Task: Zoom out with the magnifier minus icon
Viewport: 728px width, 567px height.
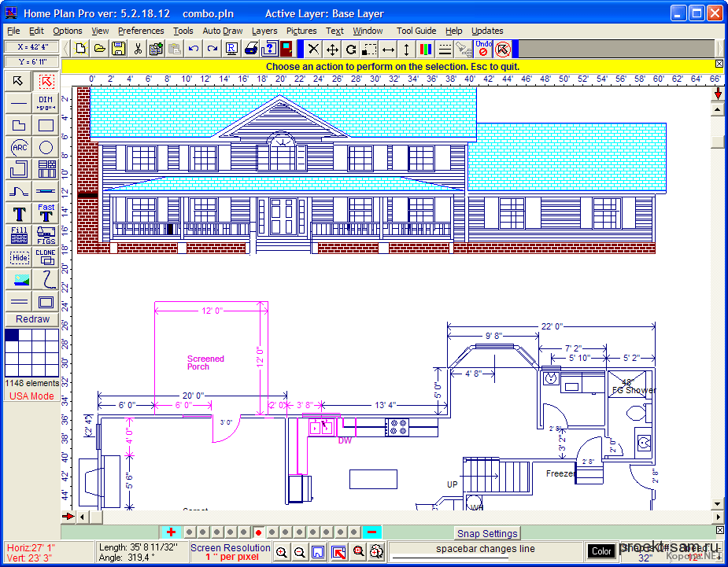Action: [x=300, y=552]
